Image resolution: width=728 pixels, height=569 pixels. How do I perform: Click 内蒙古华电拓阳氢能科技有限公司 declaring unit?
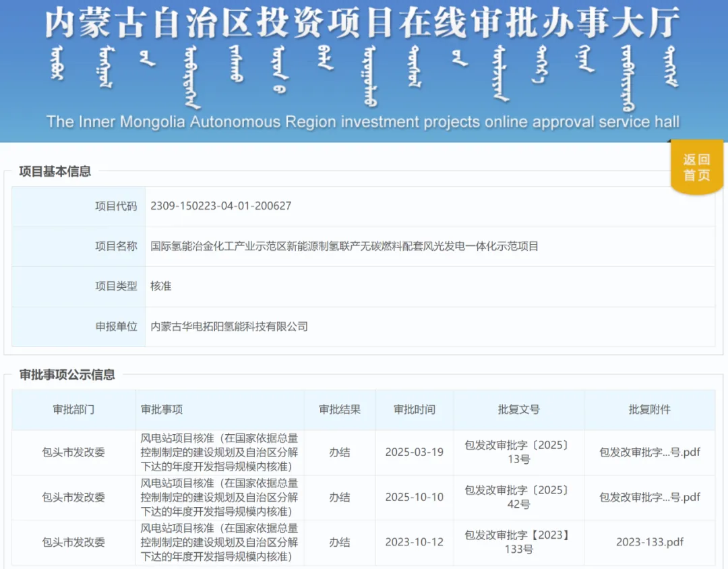click(229, 327)
